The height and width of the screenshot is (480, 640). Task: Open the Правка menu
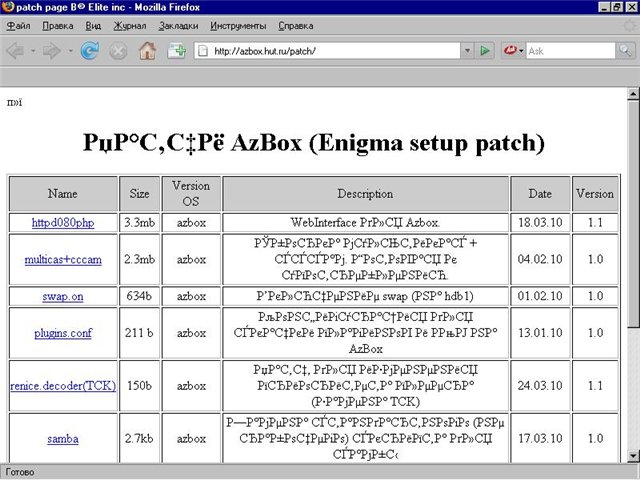pyautogui.click(x=58, y=26)
